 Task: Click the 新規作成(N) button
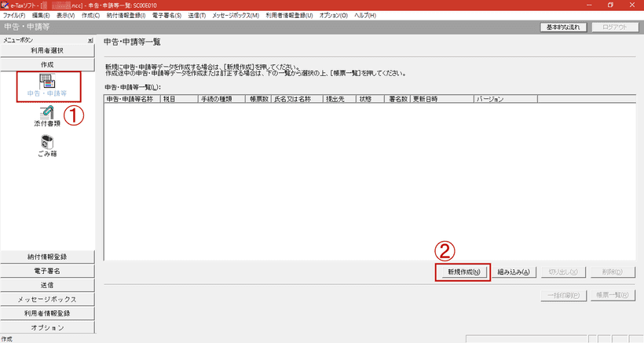[x=463, y=272]
